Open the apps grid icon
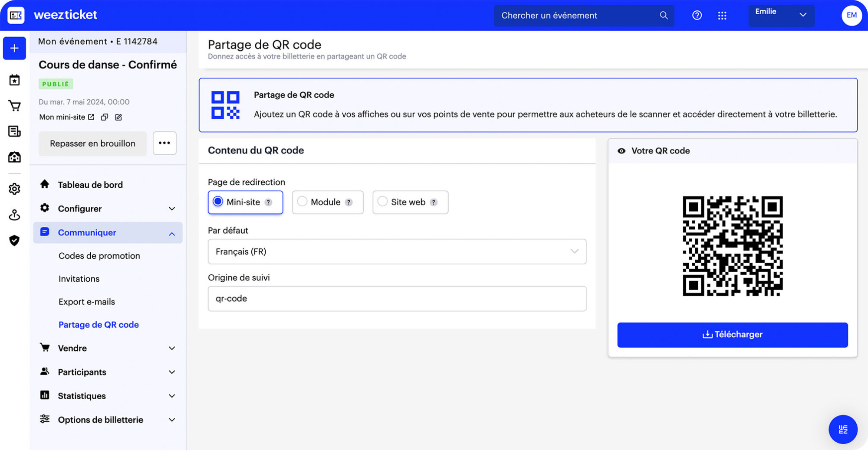Image resolution: width=868 pixels, height=450 pixels. pos(722,16)
